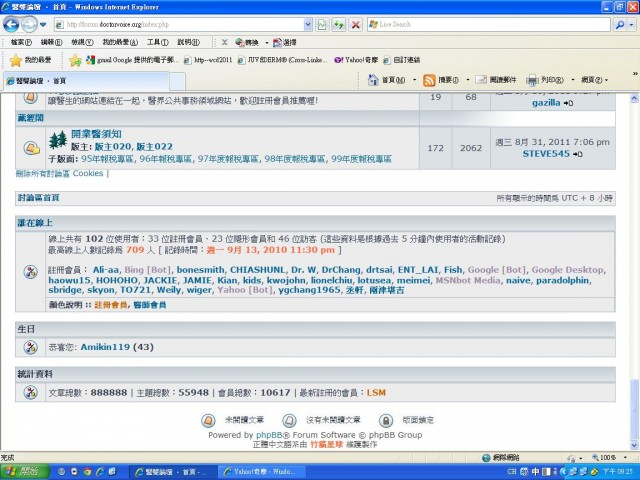Open the 99年度報稅專區 subforum link
The height and width of the screenshot is (480, 640).
point(361,159)
